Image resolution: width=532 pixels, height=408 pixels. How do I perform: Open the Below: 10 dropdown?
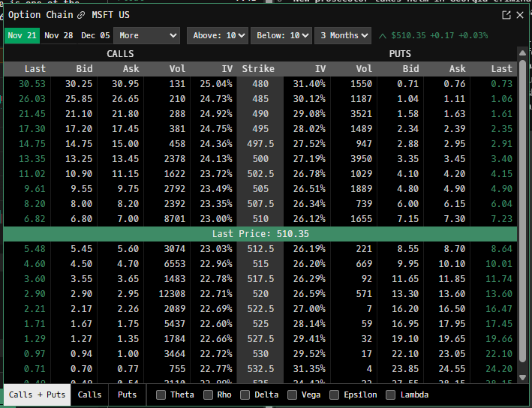[x=281, y=35]
